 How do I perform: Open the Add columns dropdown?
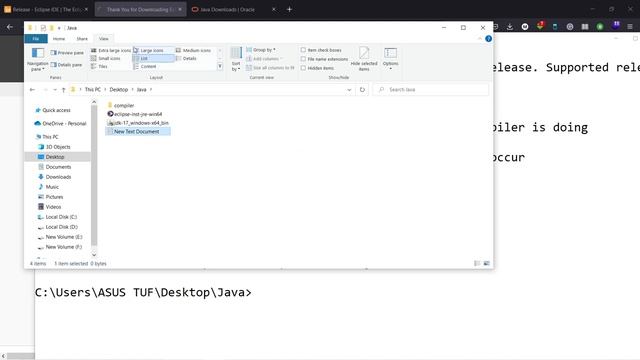tap(264, 59)
